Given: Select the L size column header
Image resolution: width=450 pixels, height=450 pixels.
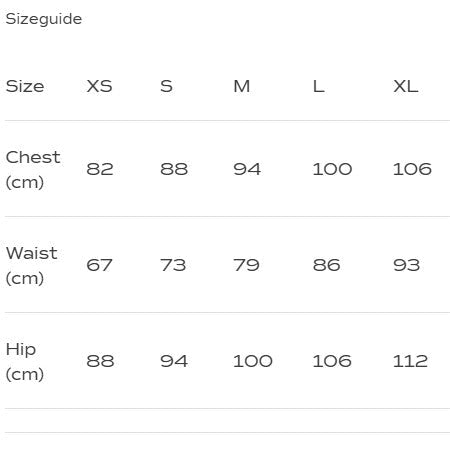Looking at the screenshot, I should coord(319,86).
